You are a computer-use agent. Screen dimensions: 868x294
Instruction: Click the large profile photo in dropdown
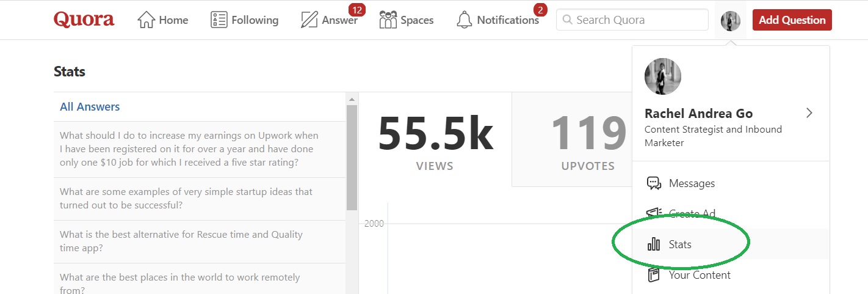coord(663,76)
